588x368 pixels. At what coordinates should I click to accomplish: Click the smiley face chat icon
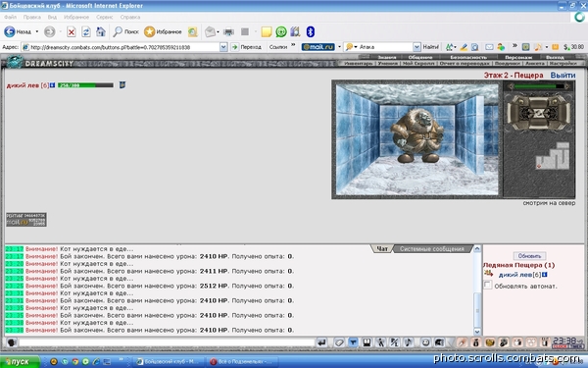point(425,342)
